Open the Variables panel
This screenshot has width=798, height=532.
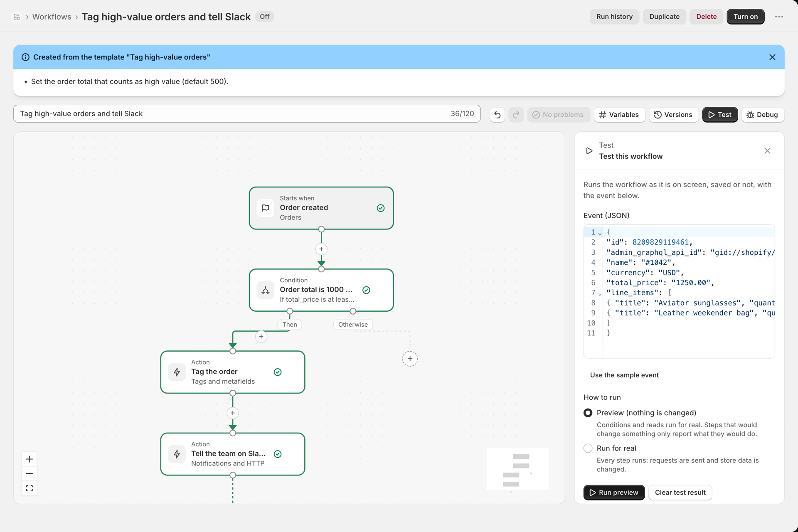[x=619, y=115]
